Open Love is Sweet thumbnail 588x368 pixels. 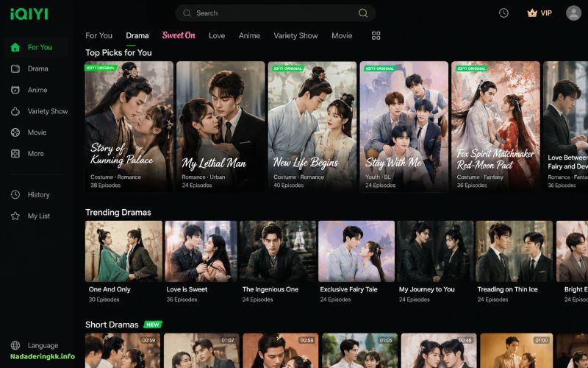pyautogui.click(x=201, y=251)
